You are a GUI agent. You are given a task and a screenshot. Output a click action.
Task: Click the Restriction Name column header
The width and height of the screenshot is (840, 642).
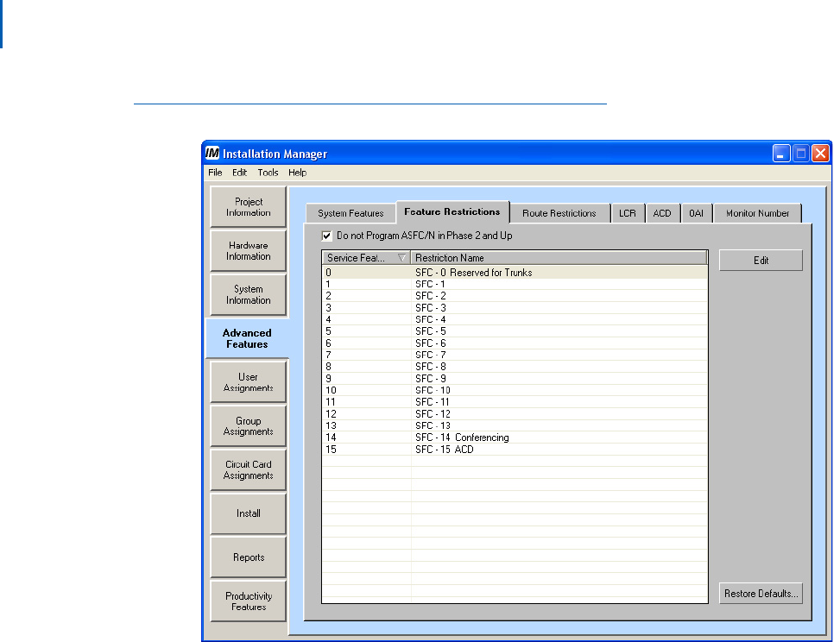click(x=558, y=258)
